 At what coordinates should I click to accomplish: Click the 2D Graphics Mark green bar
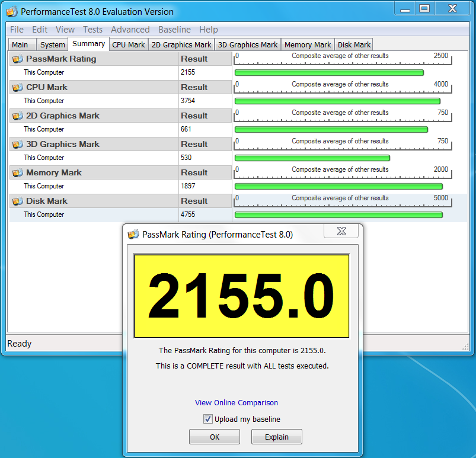click(x=331, y=130)
